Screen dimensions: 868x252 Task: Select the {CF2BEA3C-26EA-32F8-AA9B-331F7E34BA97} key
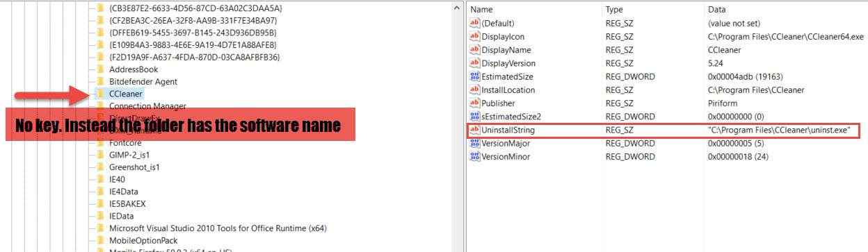tap(193, 20)
